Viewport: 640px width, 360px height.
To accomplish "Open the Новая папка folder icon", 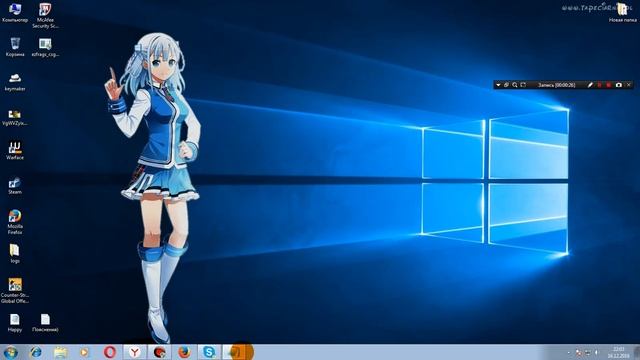I will point(622,12).
